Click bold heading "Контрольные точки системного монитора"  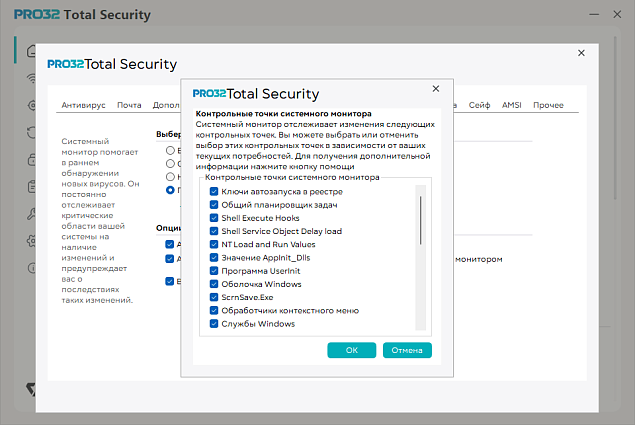[x=283, y=114]
